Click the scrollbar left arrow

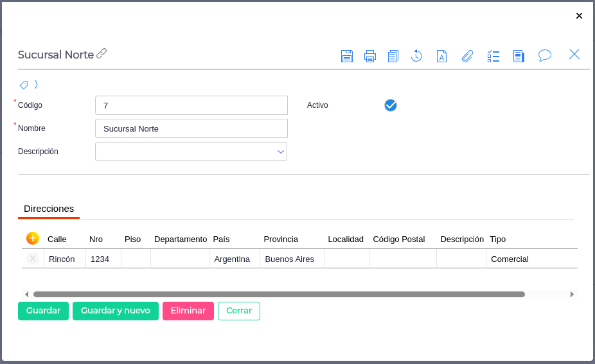[26, 294]
